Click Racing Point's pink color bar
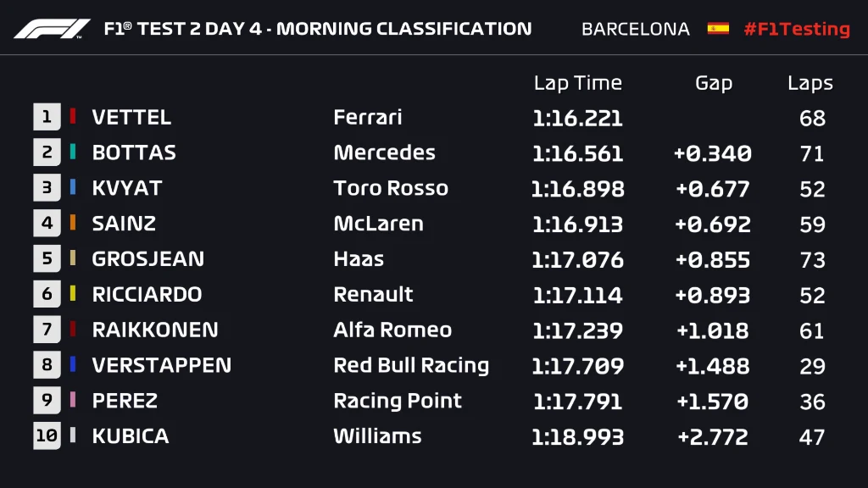The height and width of the screenshot is (488, 868). tap(73, 401)
